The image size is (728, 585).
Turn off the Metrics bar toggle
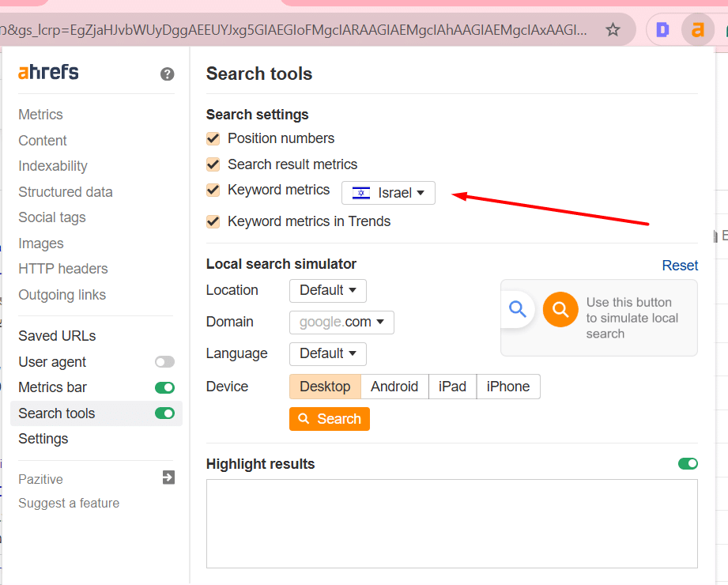(165, 387)
